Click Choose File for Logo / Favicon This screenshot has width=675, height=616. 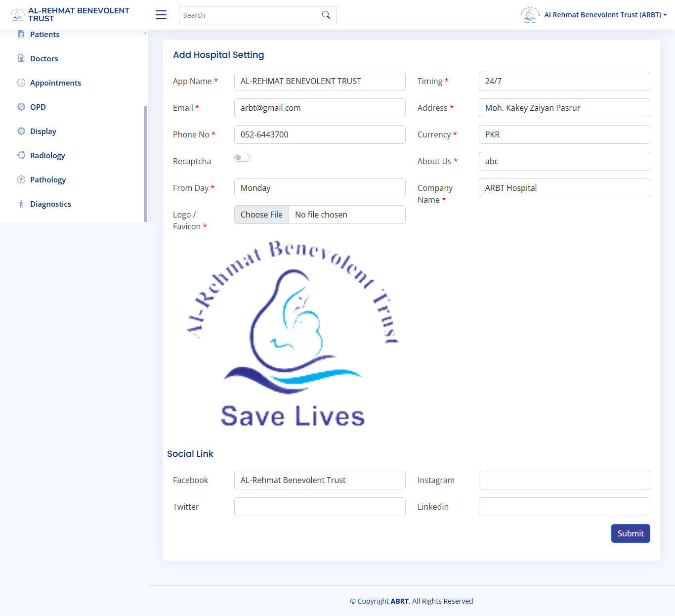coord(261,215)
